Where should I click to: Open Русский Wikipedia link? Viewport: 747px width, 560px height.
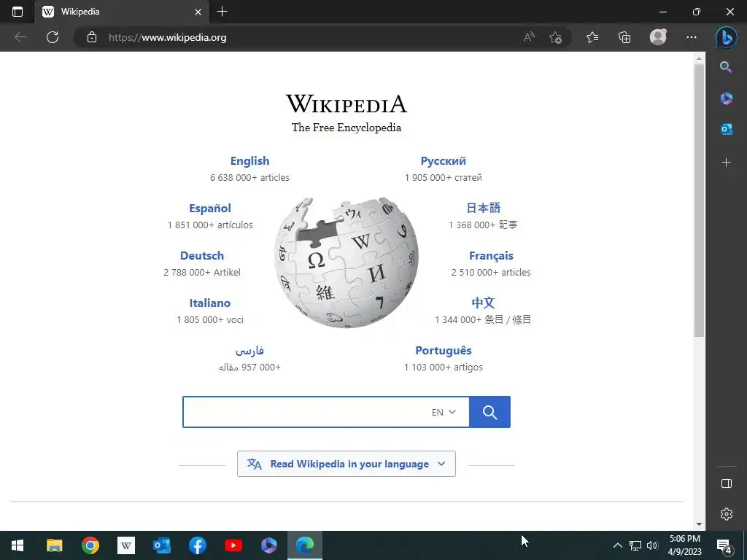(443, 161)
